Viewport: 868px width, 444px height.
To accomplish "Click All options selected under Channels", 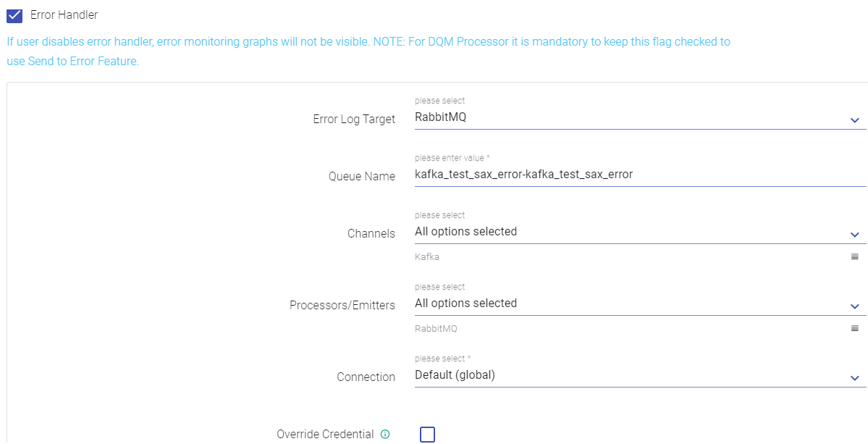I will [x=465, y=232].
